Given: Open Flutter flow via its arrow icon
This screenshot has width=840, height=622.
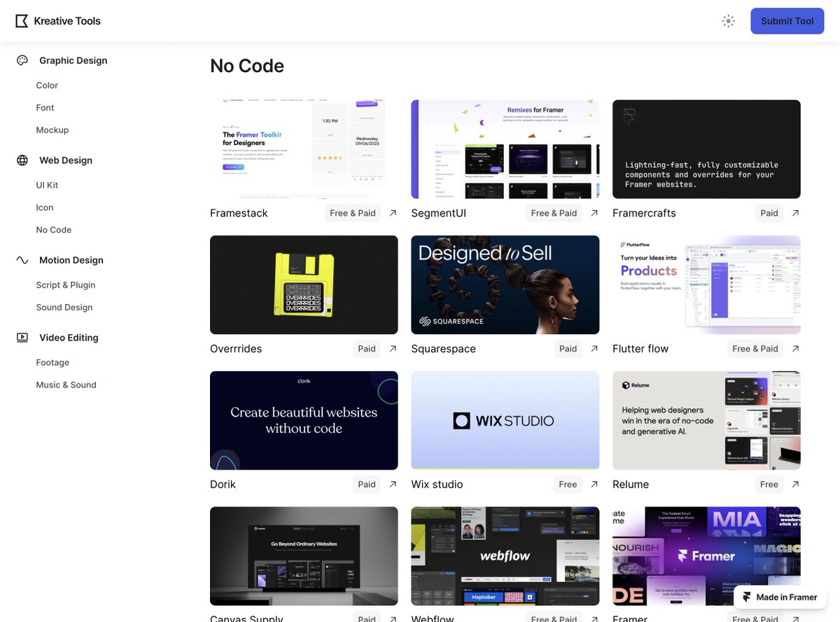Looking at the screenshot, I should [795, 348].
